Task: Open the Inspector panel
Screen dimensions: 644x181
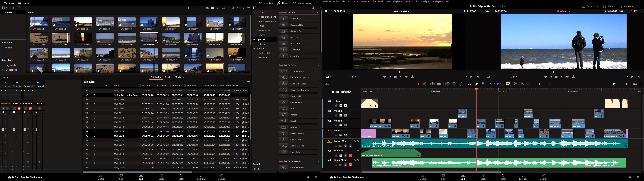Action: (626, 6)
